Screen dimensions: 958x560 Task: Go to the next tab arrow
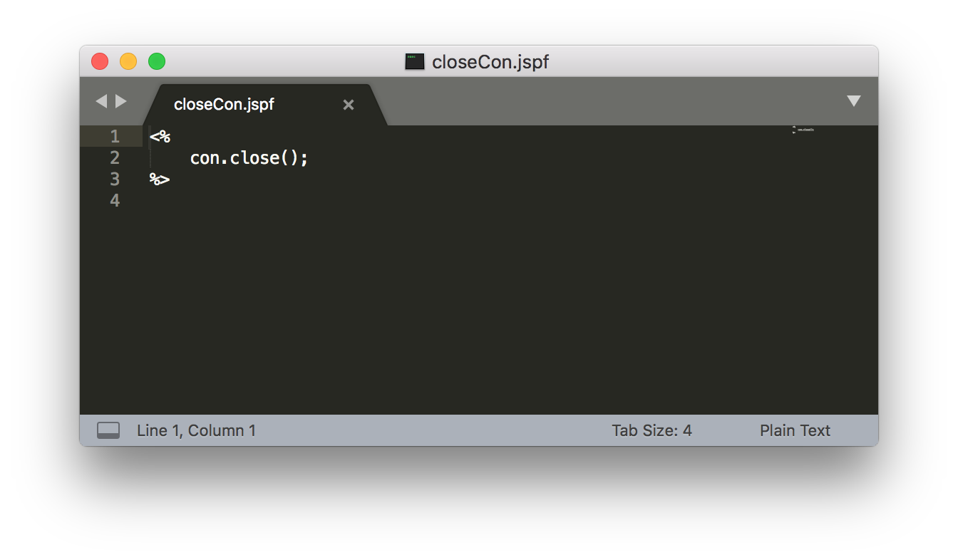pyautogui.click(x=121, y=101)
